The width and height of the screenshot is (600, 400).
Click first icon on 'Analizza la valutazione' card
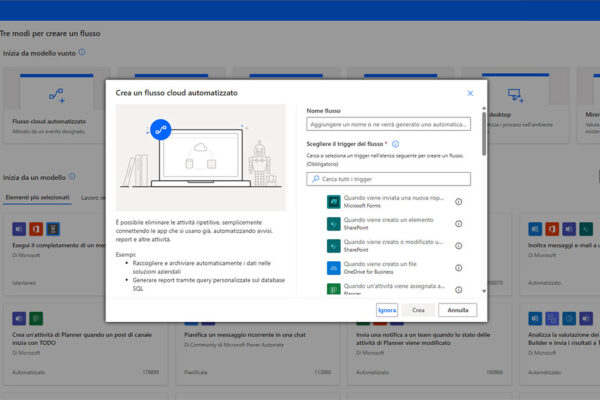coord(535,318)
